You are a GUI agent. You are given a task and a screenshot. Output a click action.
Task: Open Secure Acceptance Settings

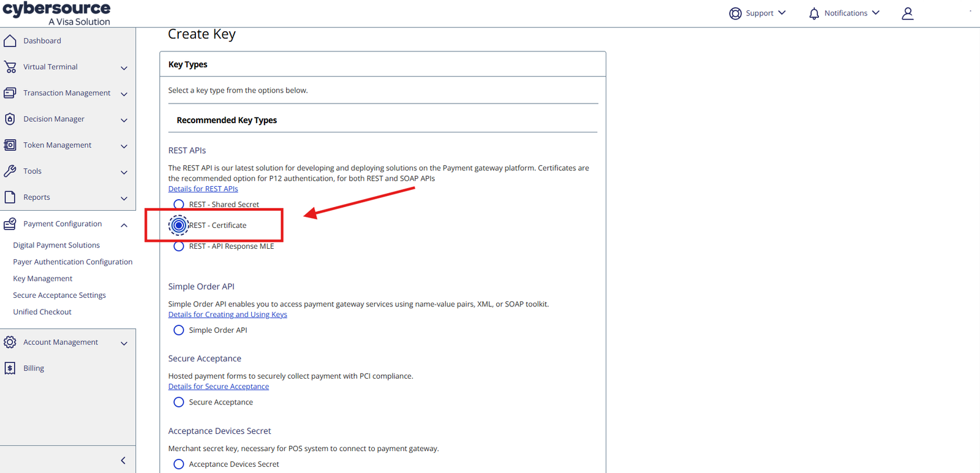pos(59,295)
